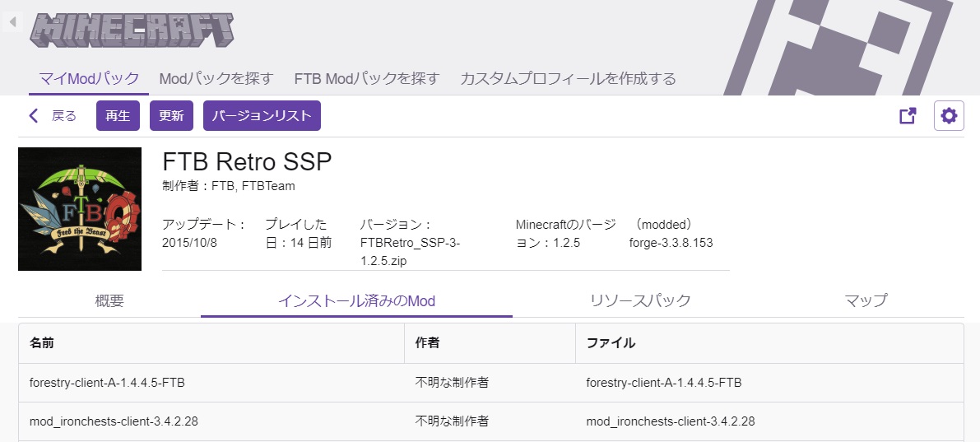Go back using the 戻る link
This screenshot has width=980, height=442.
[x=63, y=116]
